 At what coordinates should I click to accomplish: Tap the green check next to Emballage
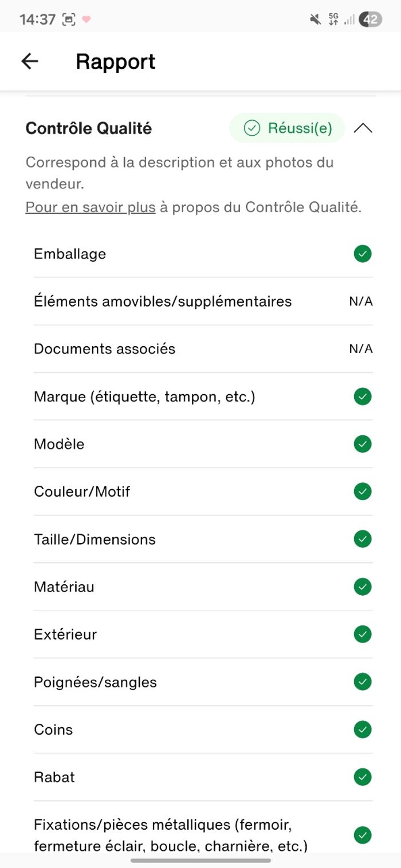tap(362, 253)
